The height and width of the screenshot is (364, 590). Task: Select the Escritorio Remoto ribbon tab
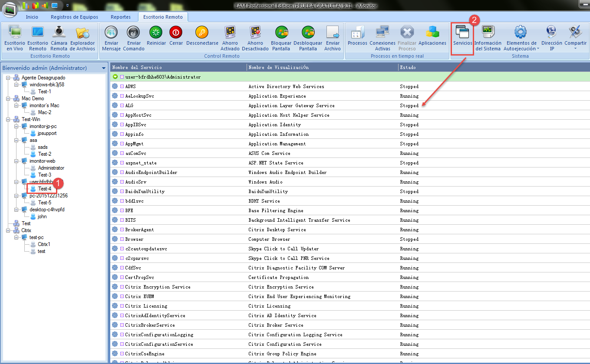click(163, 17)
